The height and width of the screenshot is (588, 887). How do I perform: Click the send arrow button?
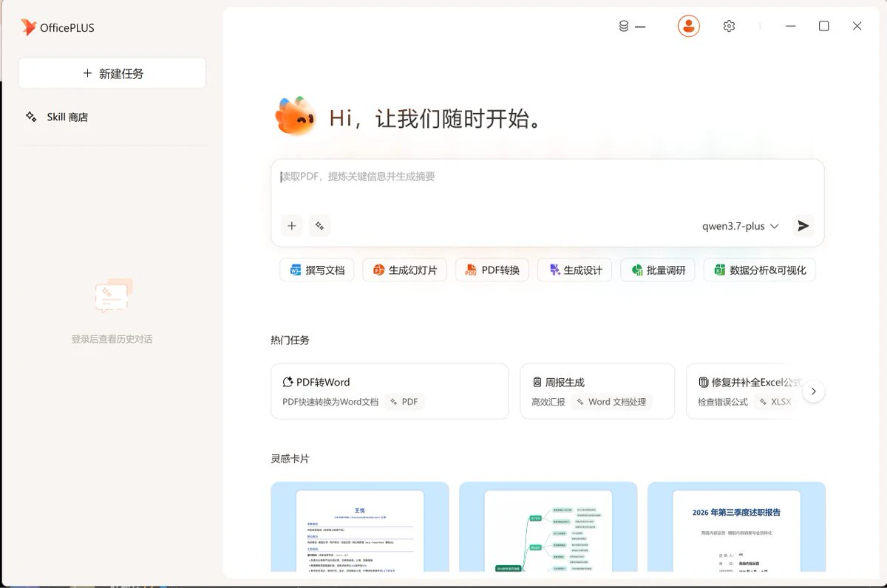pyautogui.click(x=803, y=226)
